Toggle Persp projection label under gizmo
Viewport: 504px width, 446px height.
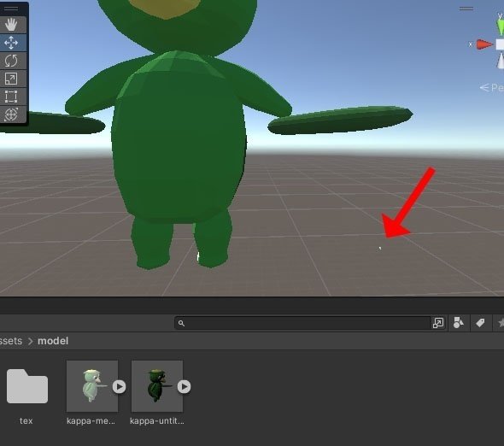[492, 87]
